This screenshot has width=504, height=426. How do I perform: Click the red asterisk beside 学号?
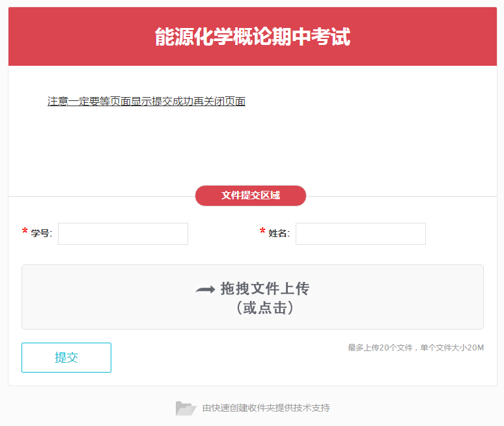pyautogui.click(x=25, y=232)
